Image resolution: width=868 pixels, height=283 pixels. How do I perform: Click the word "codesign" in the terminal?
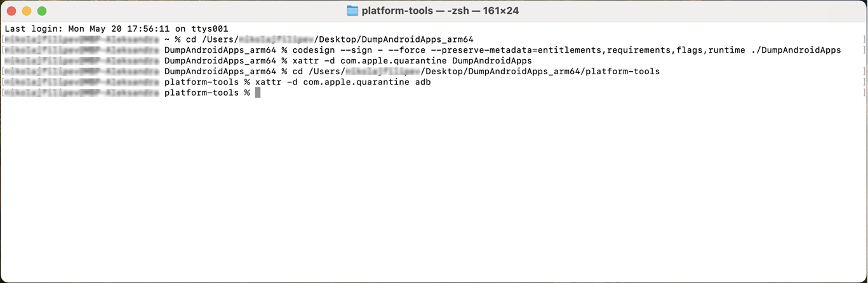(314, 50)
